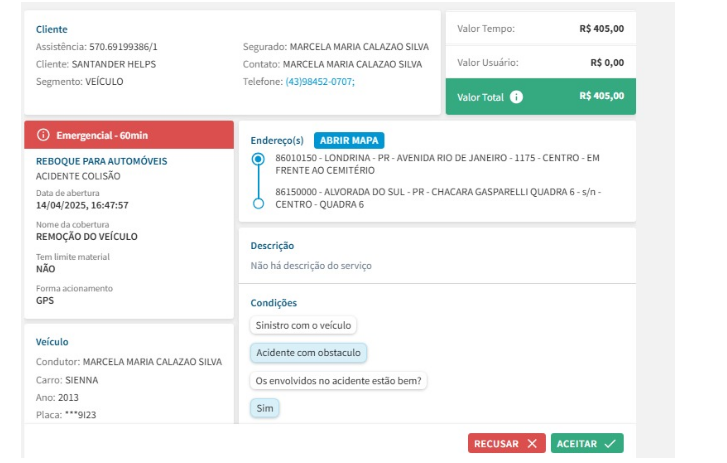
Task: Click the Carro value SIENNA
Action: coord(82,380)
